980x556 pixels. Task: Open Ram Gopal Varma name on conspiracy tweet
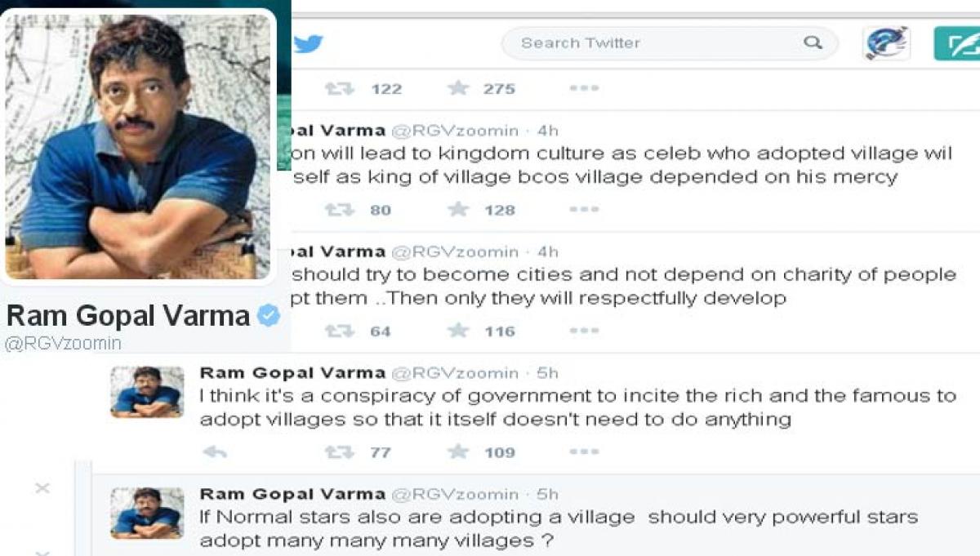click(292, 373)
